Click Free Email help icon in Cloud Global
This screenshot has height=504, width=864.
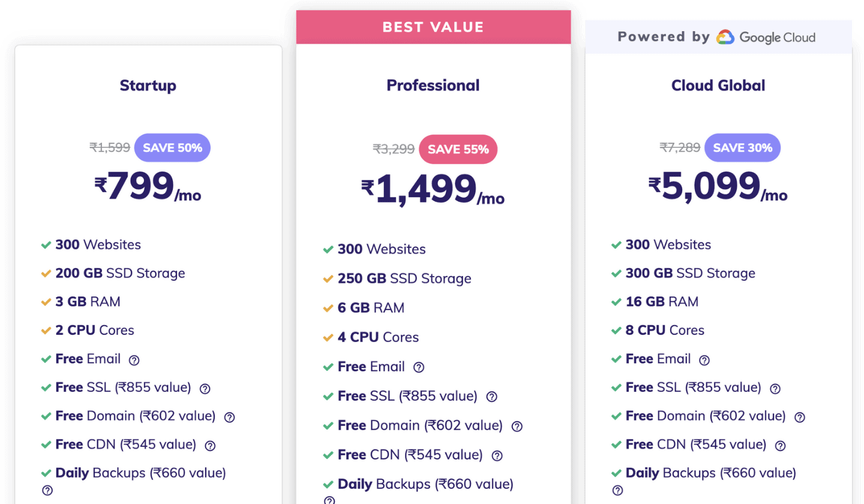pos(704,360)
